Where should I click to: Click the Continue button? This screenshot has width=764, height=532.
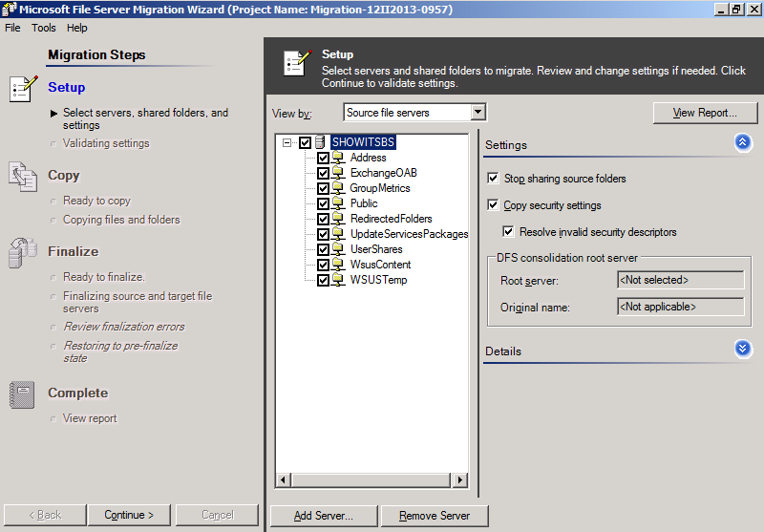[129, 515]
